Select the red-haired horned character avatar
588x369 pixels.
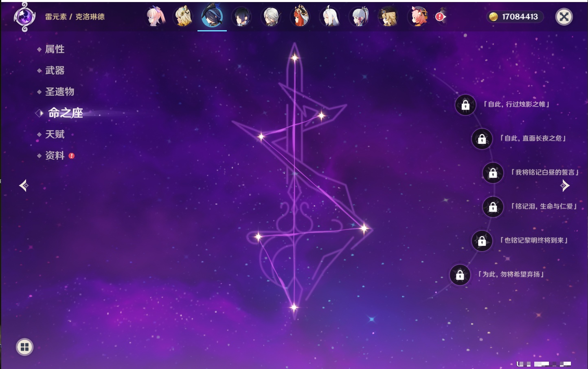300,17
